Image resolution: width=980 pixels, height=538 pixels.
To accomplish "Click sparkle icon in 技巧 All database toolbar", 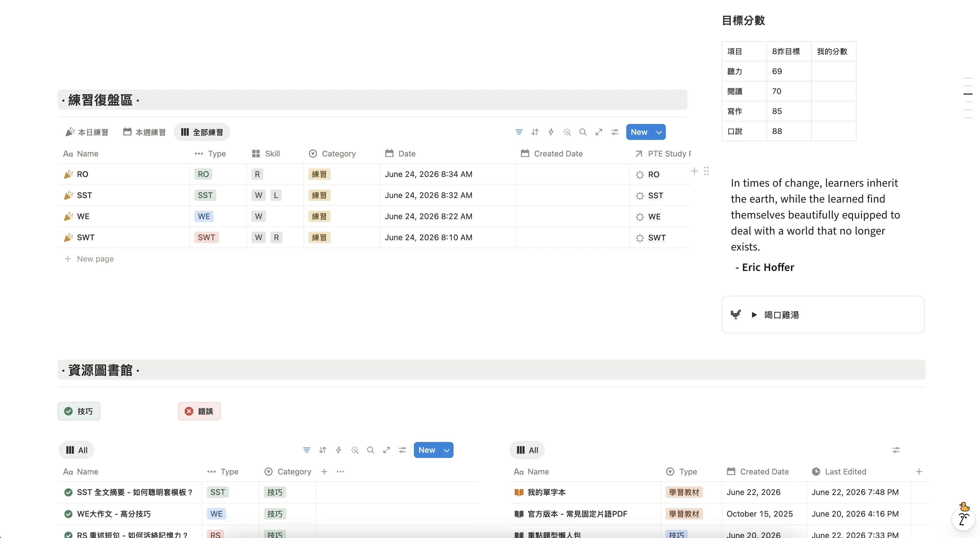I will [x=355, y=450].
